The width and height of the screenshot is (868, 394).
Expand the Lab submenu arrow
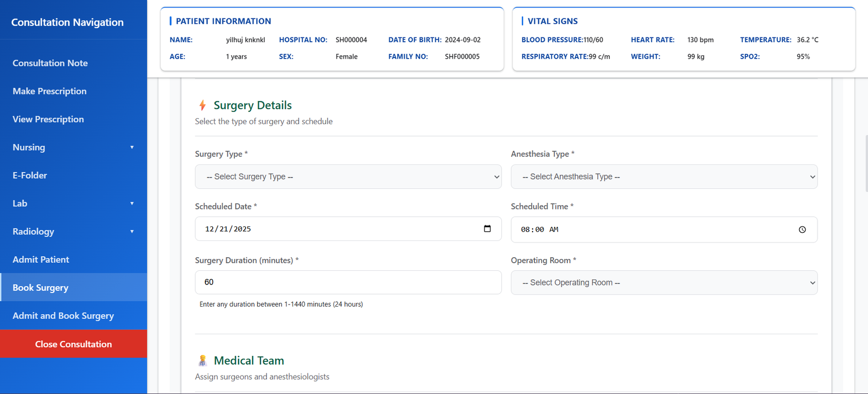click(x=132, y=204)
